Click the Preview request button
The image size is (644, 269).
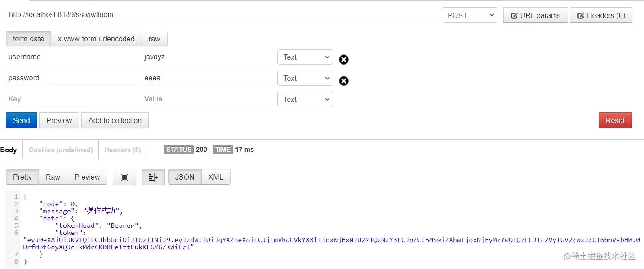click(x=59, y=120)
